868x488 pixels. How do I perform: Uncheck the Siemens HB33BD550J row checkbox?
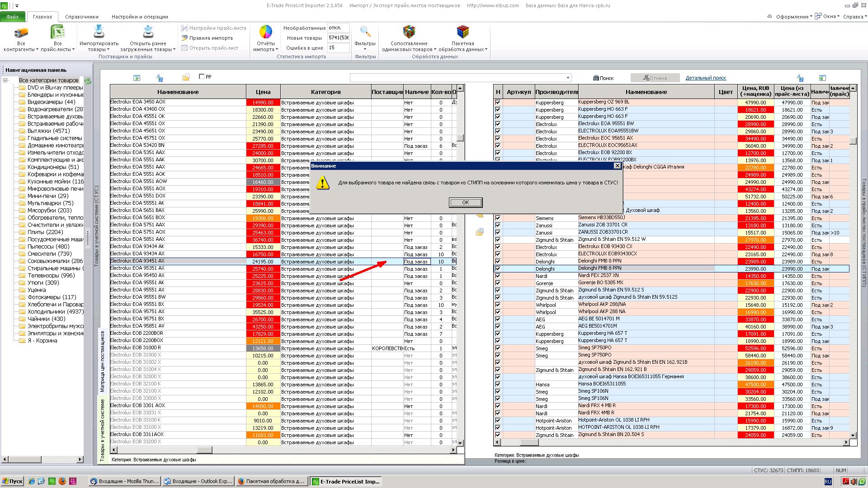tap(498, 218)
